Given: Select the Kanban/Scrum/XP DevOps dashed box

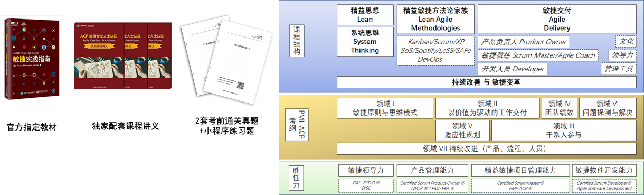Looking at the screenshot, I should pyautogui.click(x=435, y=51).
